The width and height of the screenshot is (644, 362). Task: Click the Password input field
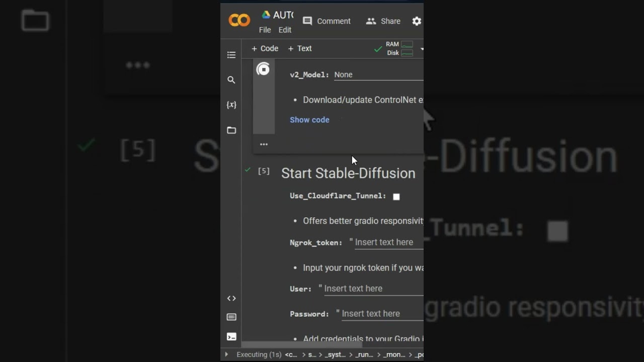pyautogui.click(x=382, y=314)
